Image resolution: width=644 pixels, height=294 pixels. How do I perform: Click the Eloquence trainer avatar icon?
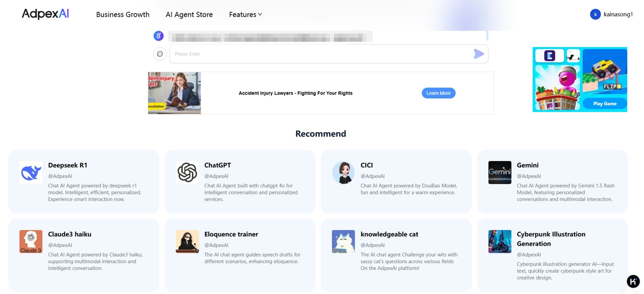187,241
